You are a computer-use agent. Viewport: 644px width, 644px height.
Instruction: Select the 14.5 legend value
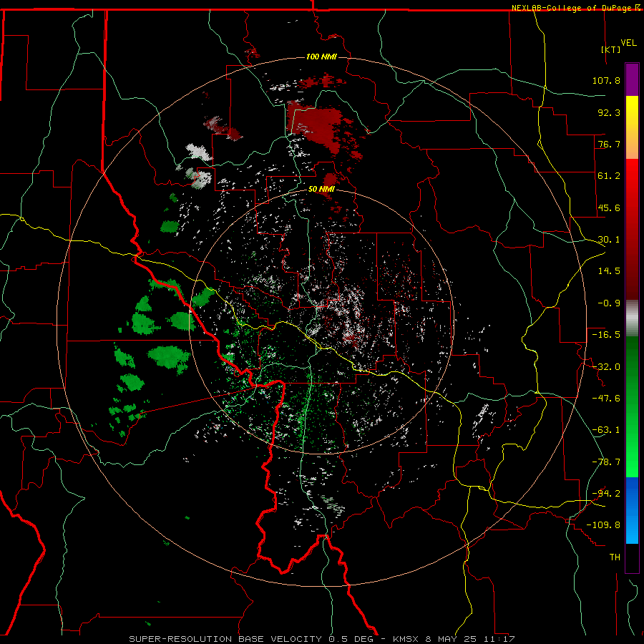[x=609, y=271]
